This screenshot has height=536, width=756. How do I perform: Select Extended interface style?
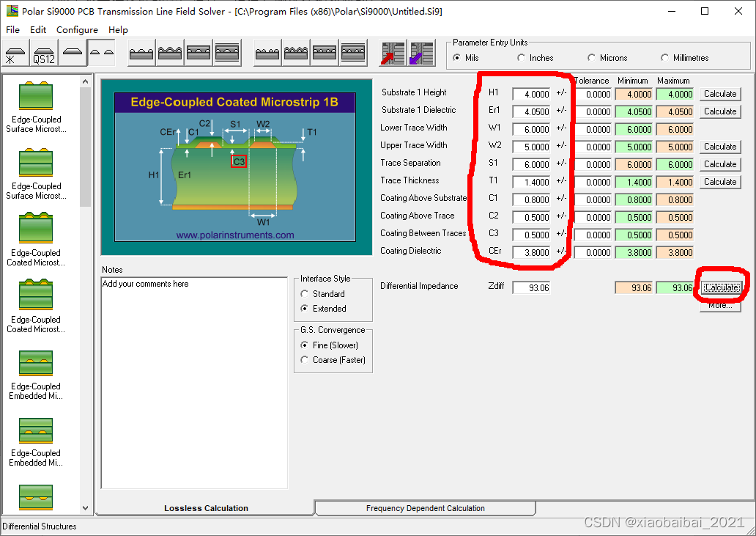(x=324, y=308)
